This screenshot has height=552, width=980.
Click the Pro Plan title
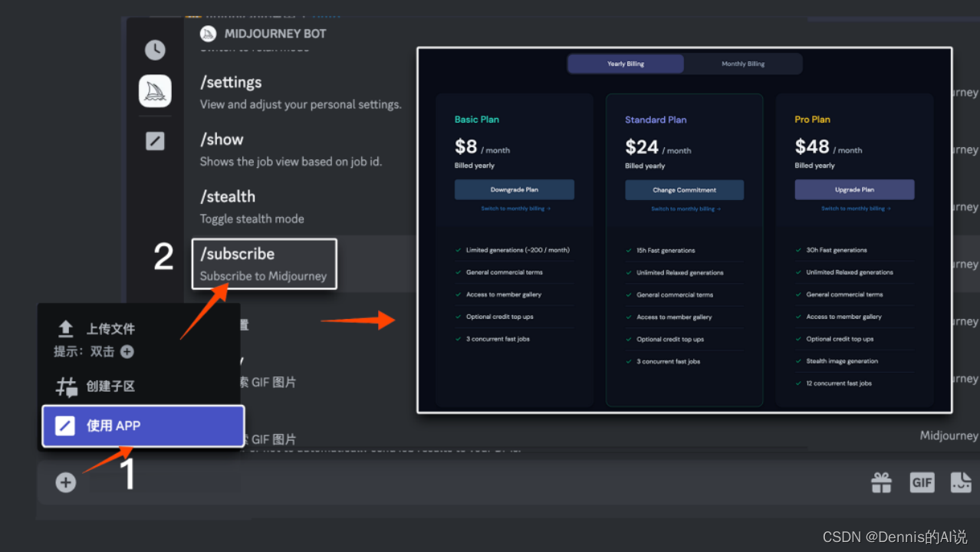pyautogui.click(x=813, y=120)
